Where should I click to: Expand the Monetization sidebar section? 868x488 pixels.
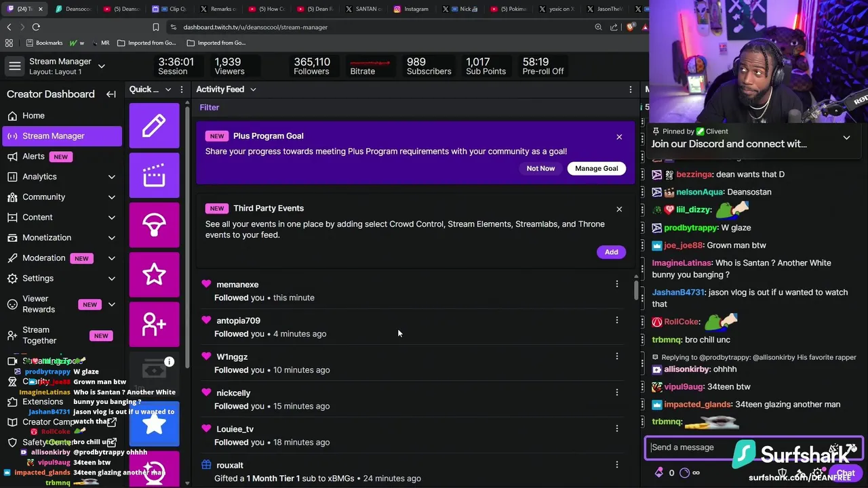(112, 238)
